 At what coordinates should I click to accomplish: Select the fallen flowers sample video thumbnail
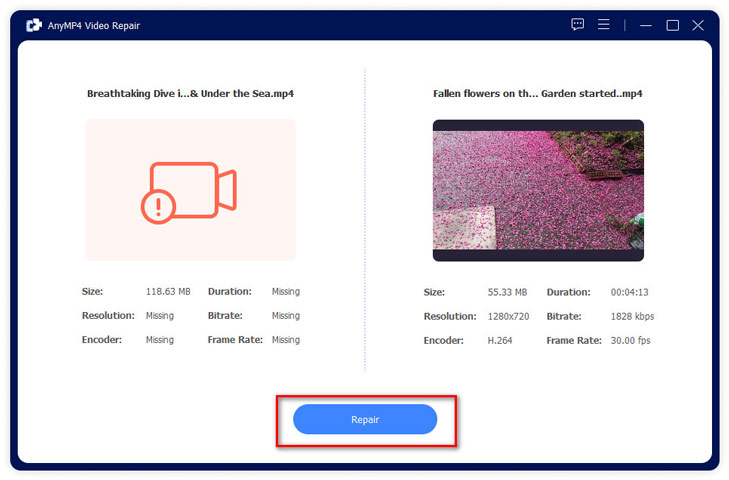pos(538,190)
